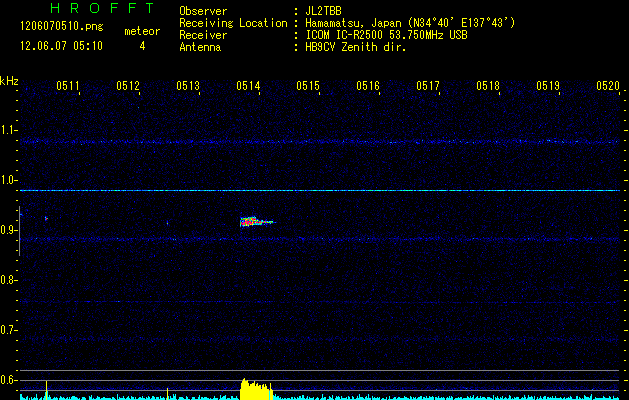Click the kHz unit label

(x=9, y=81)
